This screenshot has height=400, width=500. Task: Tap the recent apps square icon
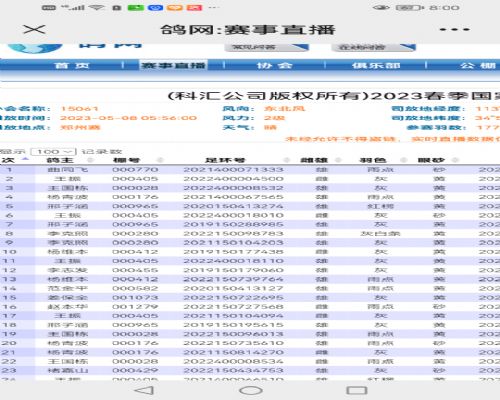(357, 390)
